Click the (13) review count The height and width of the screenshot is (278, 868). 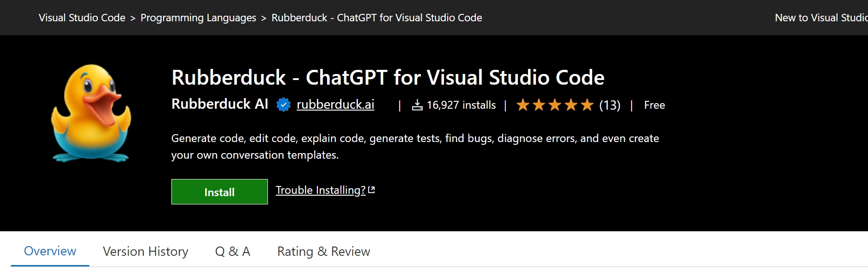tap(610, 105)
